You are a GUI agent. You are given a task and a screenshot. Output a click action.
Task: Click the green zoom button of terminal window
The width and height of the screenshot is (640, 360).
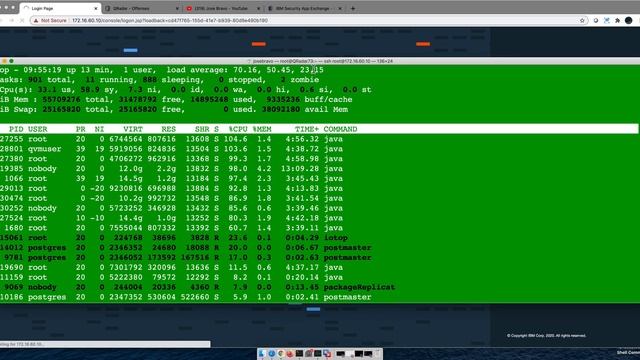11,61
